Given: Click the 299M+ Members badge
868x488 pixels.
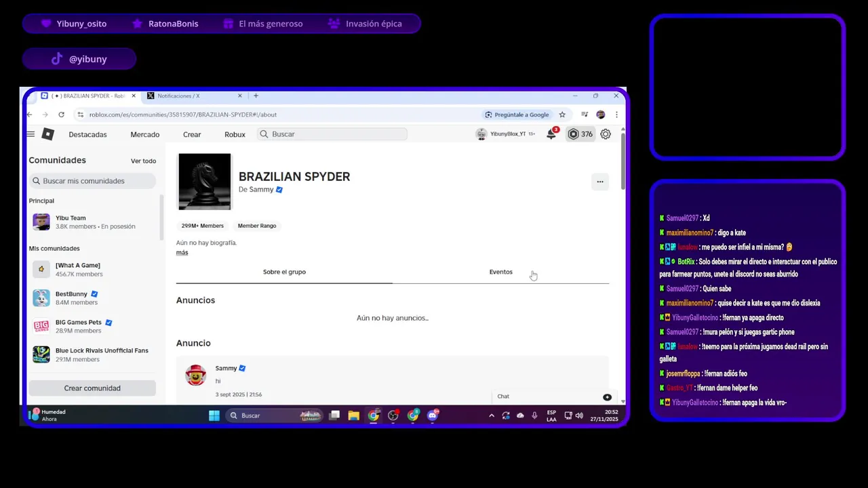Looking at the screenshot, I should click(202, 226).
